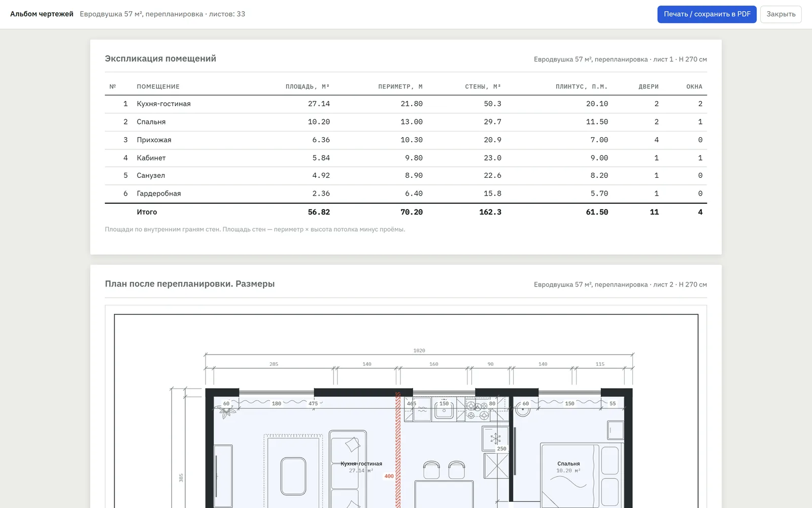Click the Итого total row label
This screenshot has width=812, height=508.
point(147,212)
